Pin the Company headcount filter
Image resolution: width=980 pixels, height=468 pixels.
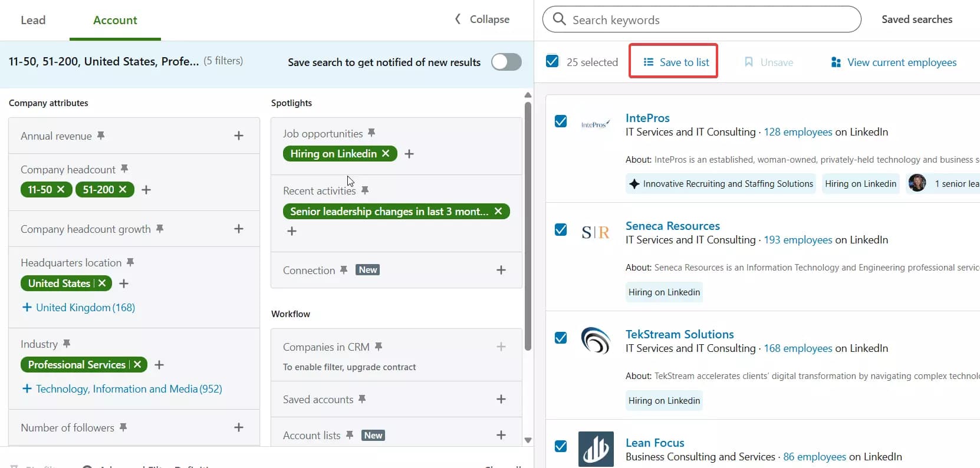124,169
